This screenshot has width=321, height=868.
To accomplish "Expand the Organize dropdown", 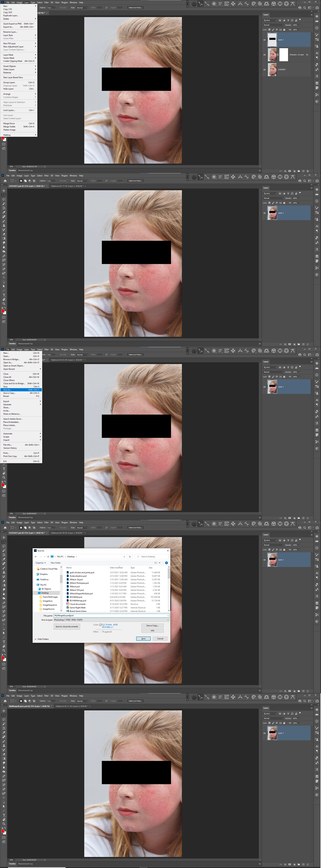I will (40, 563).
